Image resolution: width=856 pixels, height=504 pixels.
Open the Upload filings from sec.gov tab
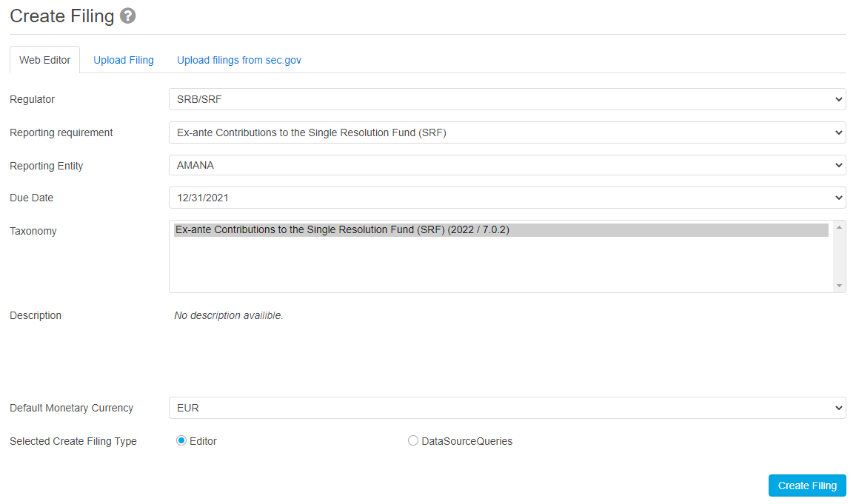pyautogui.click(x=238, y=60)
